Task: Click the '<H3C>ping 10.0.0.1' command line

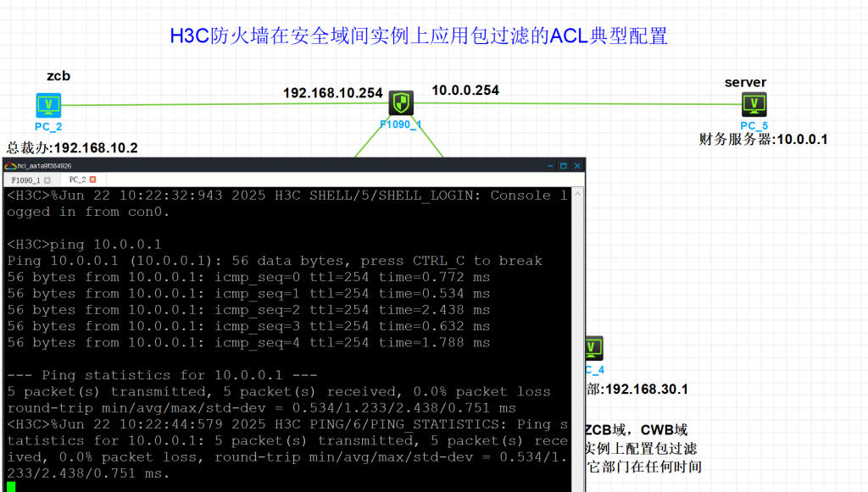Action: click(84, 245)
